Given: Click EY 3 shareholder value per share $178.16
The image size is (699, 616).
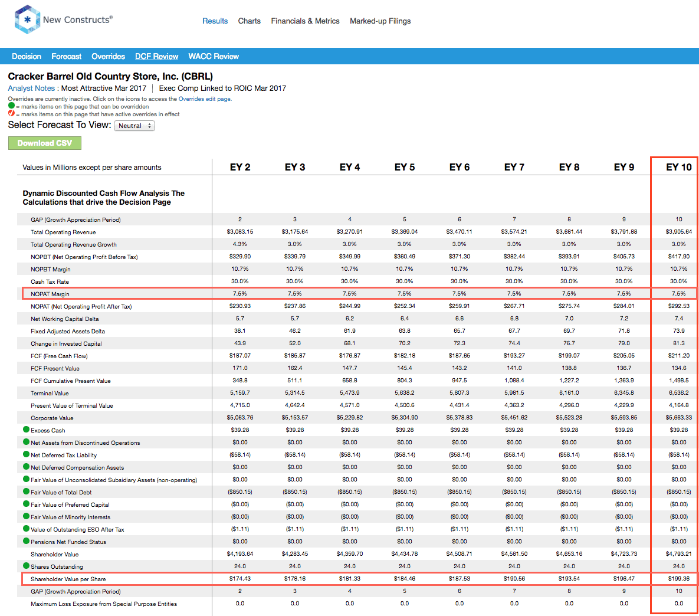Looking at the screenshot, I should (x=295, y=578).
